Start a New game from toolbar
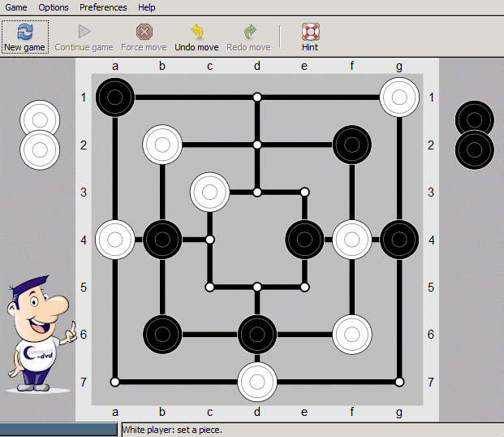 point(24,37)
